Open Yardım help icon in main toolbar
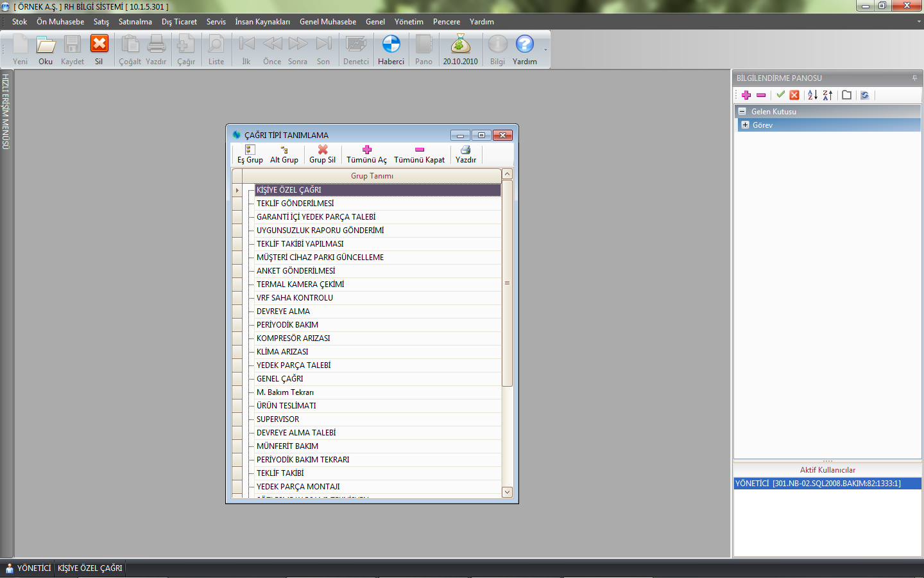Screen dimensions: 924x578 (524, 45)
